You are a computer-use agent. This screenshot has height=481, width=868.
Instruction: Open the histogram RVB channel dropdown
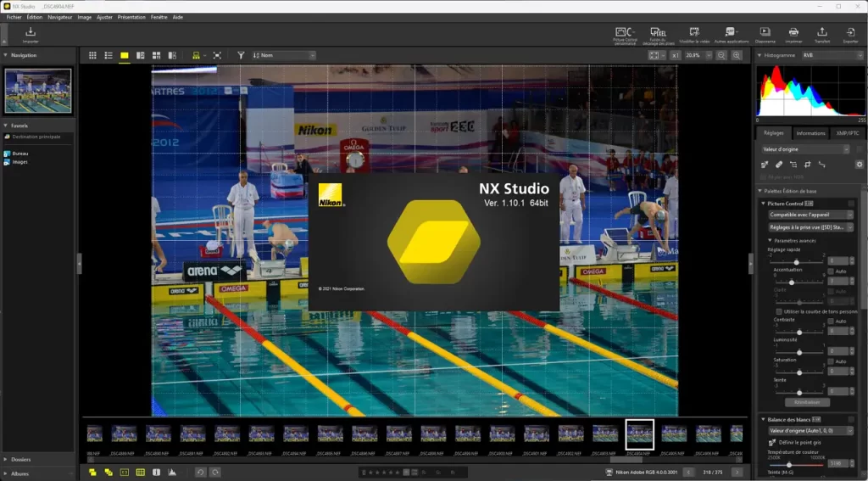click(832, 55)
